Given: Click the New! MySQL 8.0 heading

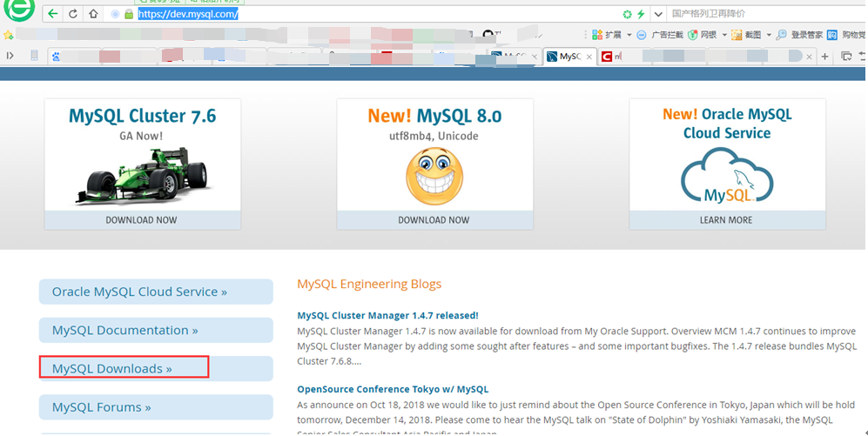Looking at the screenshot, I should [434, 116].
